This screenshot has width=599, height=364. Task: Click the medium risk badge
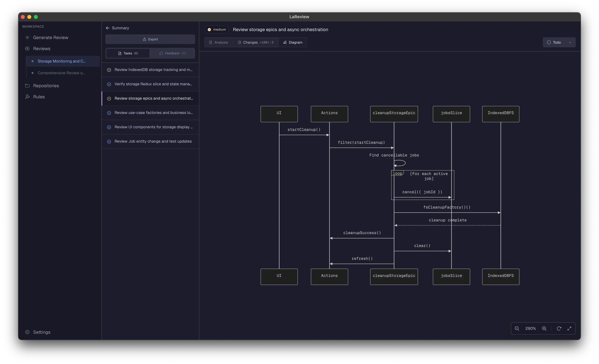(217, 30)
